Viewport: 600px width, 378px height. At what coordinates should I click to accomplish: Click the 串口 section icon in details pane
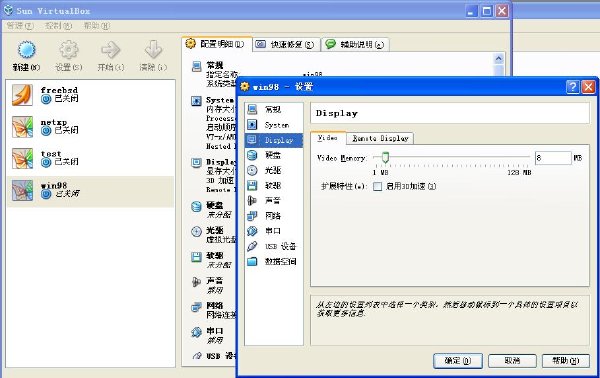196,332
